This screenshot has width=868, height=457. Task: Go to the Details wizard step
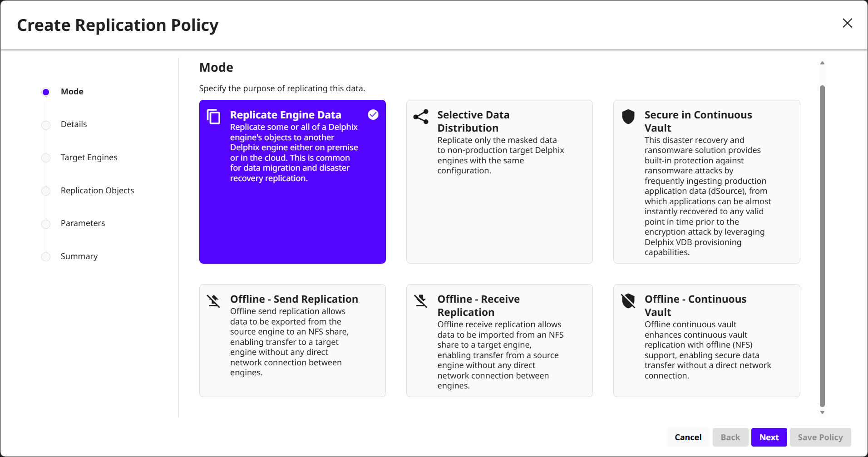(74, 124)
